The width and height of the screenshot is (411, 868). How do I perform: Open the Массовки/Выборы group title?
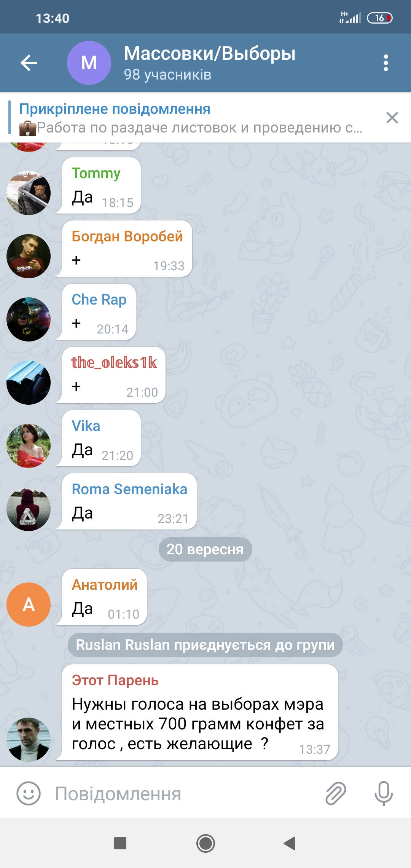[x=210, y=53]
